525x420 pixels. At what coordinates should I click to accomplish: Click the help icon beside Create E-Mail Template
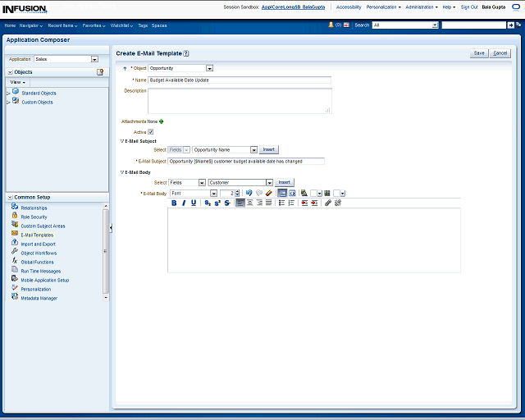pyautogui.click(x=186, y=52)
